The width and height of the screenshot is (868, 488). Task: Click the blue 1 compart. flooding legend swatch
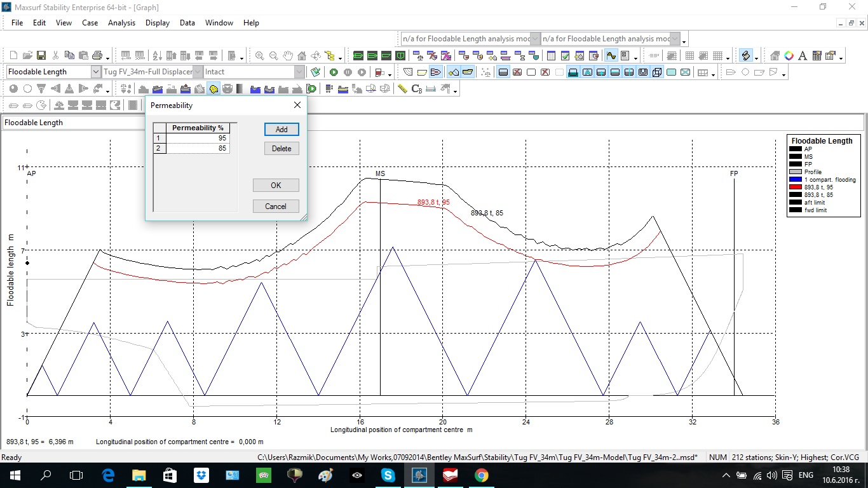[796, 180]
